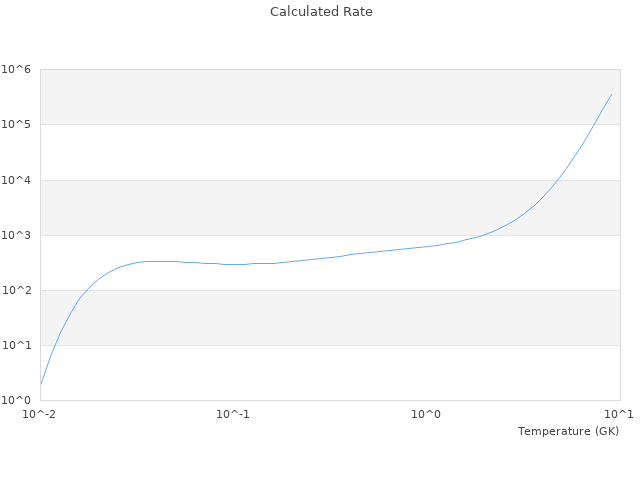Click the rate curve's upper-right end point
The height and width of the screenshot is (480, 640).
[x=611, y=95]
